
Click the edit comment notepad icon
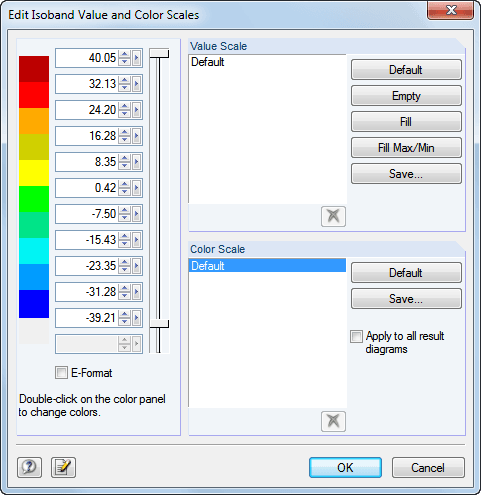coord(63,467)
